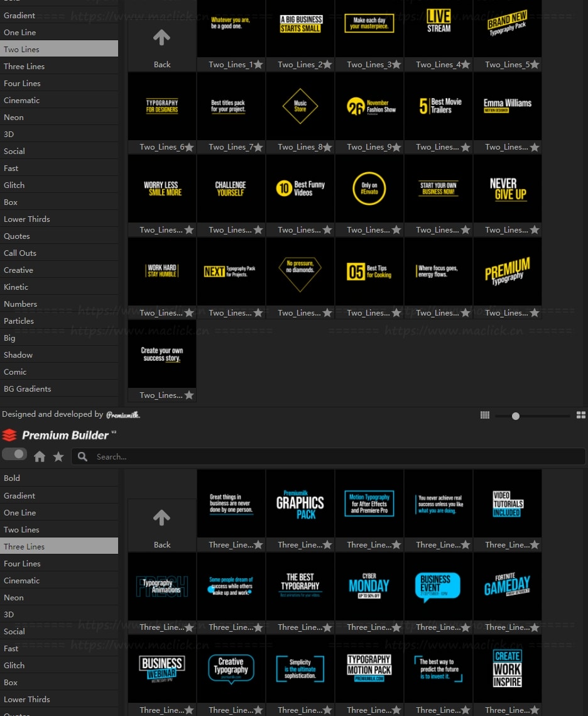
Task: Favorite Two_Lines_4 with its star
Action: tap(465, 64)
